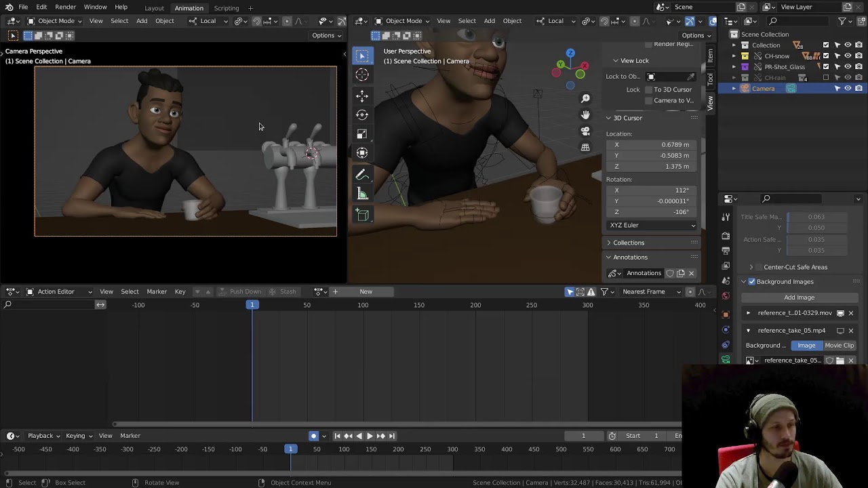Image resolution: width=868 pixels, height=488 pixels.
Task: Hide the CH-snow collection in viewport
Action: pos(848,56)
